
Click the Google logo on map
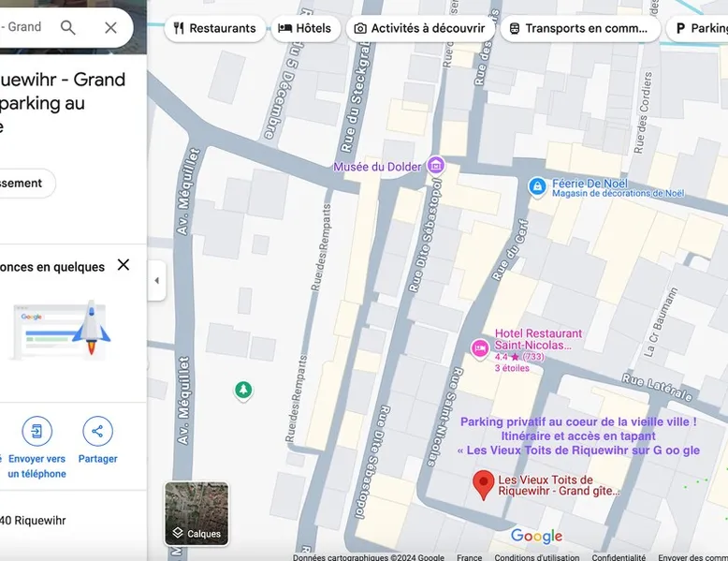[537, 536]
